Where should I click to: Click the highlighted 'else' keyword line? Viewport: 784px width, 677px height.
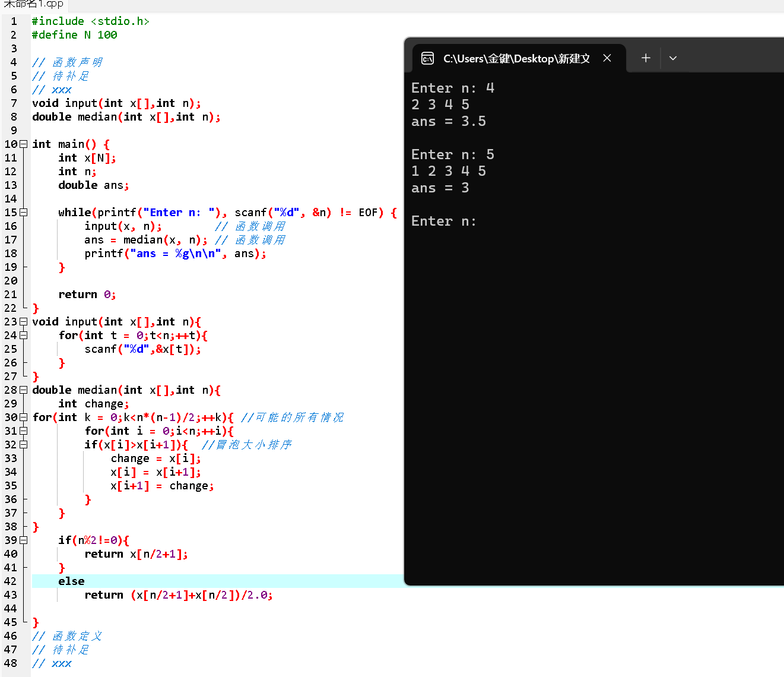71,581
